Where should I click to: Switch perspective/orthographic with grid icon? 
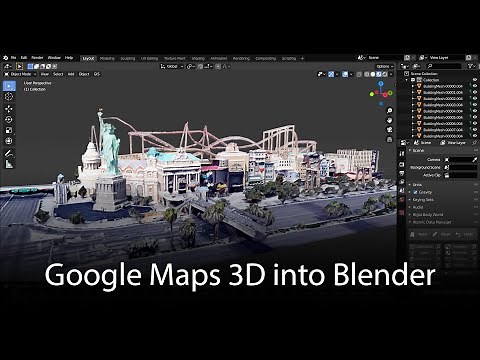coord(389,139)
